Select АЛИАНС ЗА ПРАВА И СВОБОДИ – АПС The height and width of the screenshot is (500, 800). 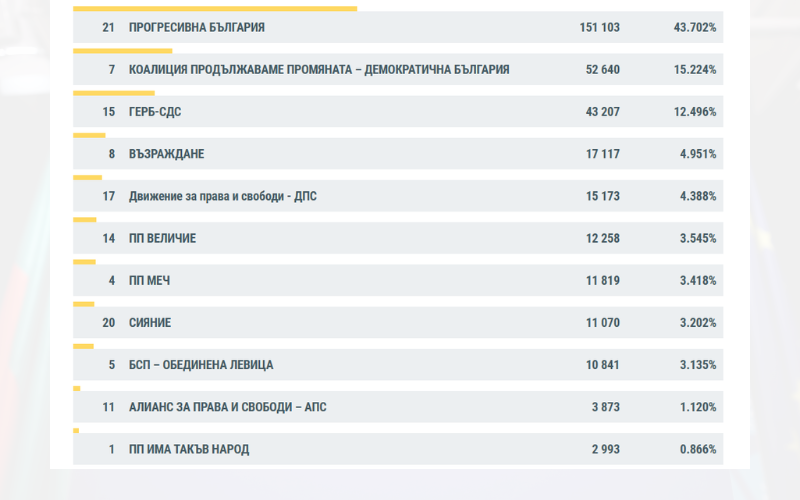[227, 407]
